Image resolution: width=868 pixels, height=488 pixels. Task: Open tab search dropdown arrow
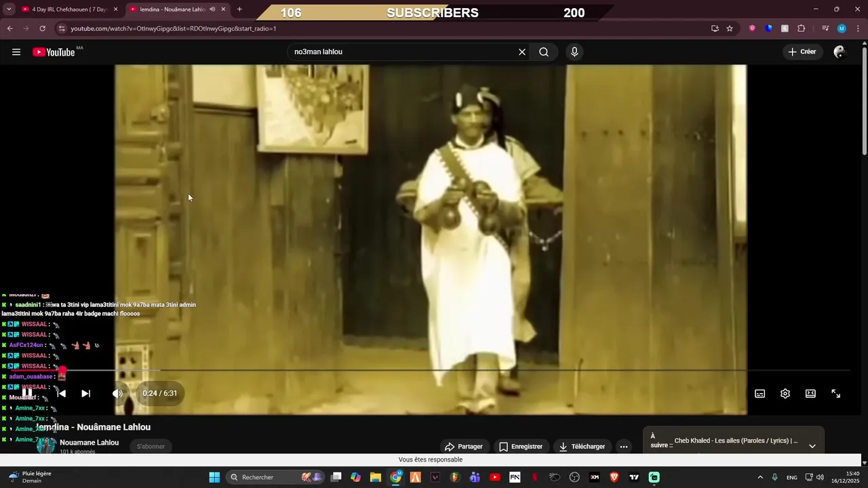tap(9, 9)
